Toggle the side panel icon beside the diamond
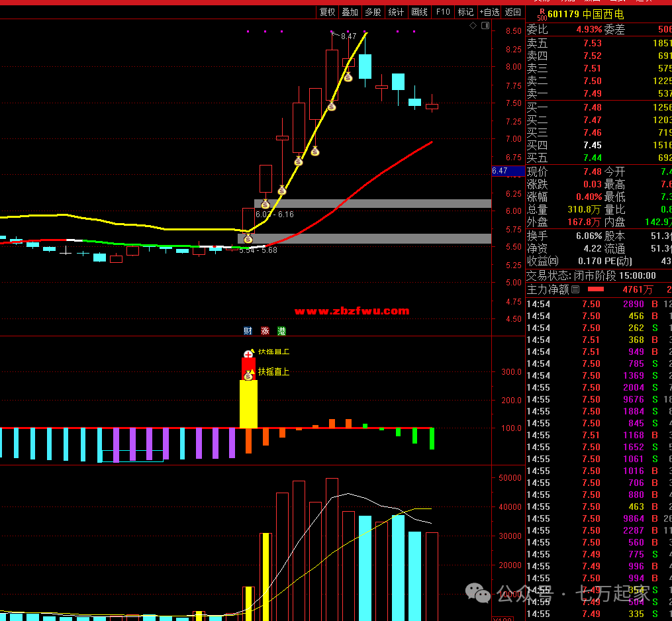 click(485, 26)
